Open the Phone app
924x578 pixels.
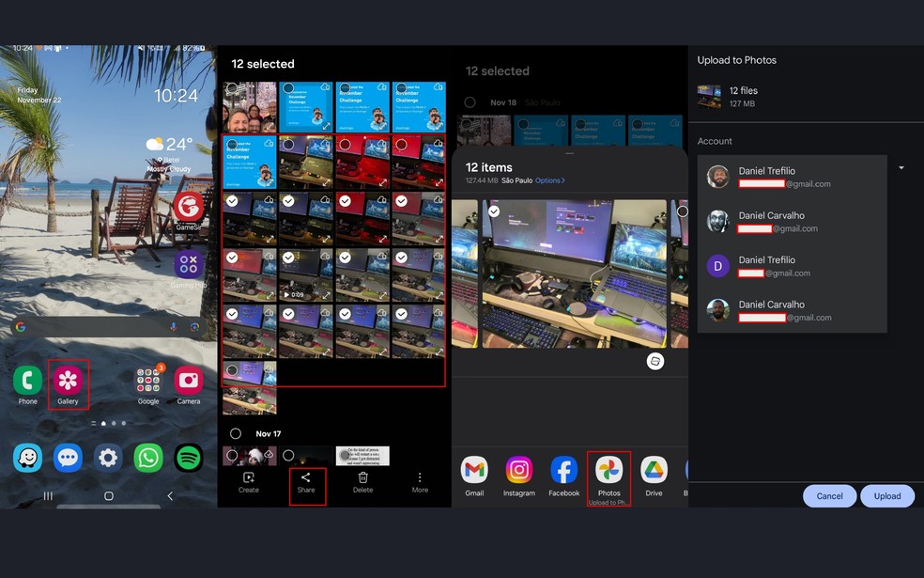tap(27, 381)
